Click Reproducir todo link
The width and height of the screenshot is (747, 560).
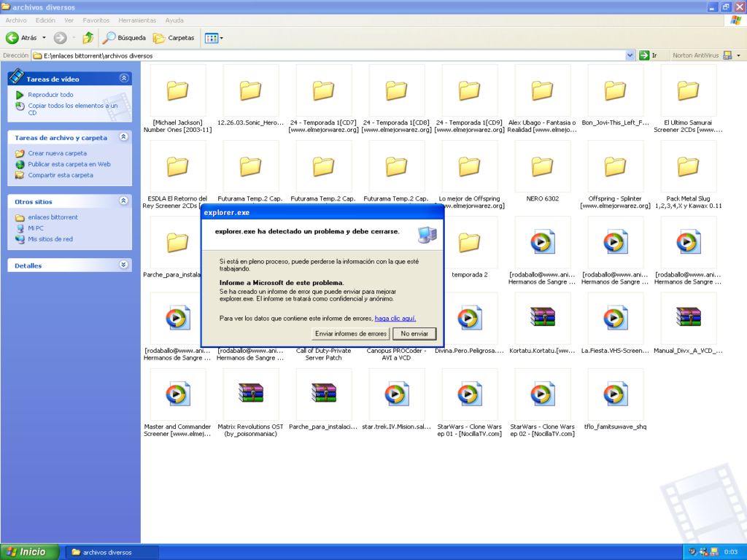pos(50,95)
